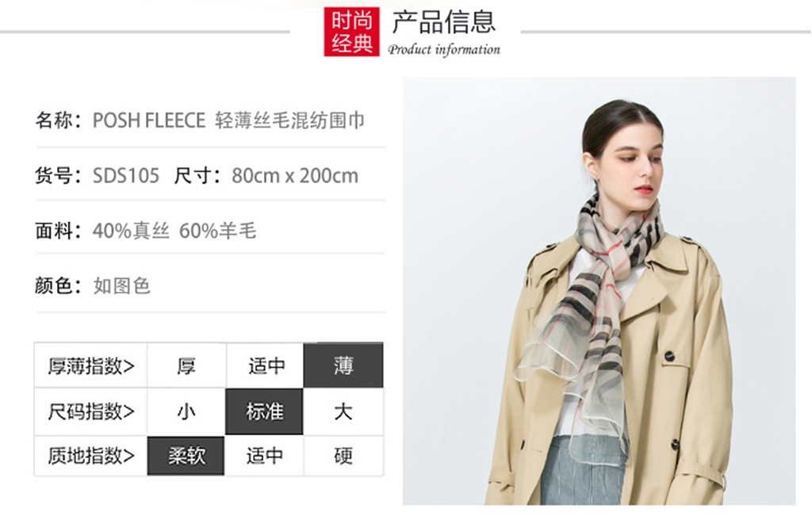Click the Product information subtitle
Image resolution: width=812 pixels, height=528 pixels.
point(444,49)
